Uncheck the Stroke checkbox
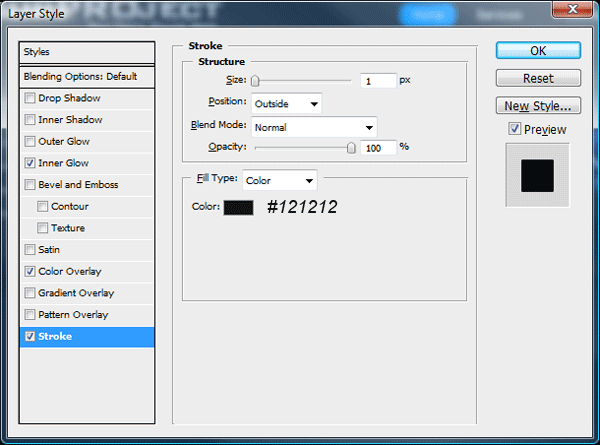The width and height of the screenshot is (600, 445). coord(30,337)
